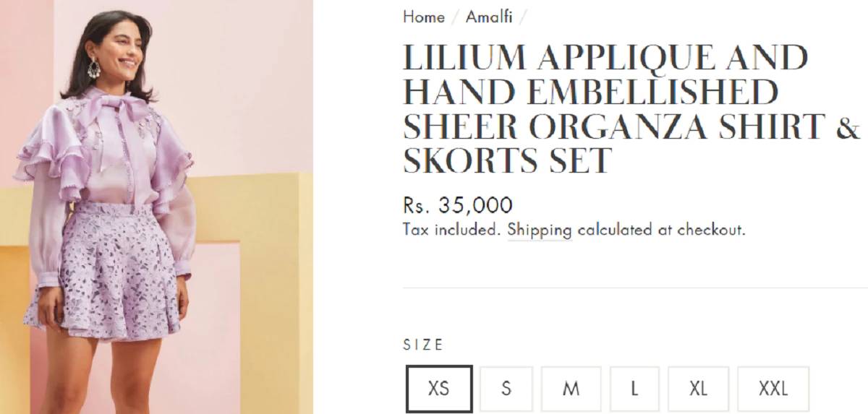Click the SIZE label above options
868x414 pixels.
point(423,345)
